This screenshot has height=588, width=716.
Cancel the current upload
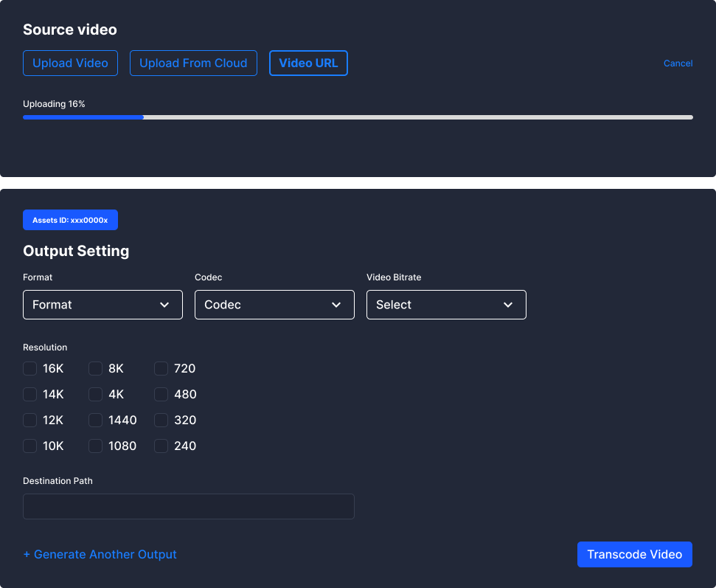click(678, 63)
